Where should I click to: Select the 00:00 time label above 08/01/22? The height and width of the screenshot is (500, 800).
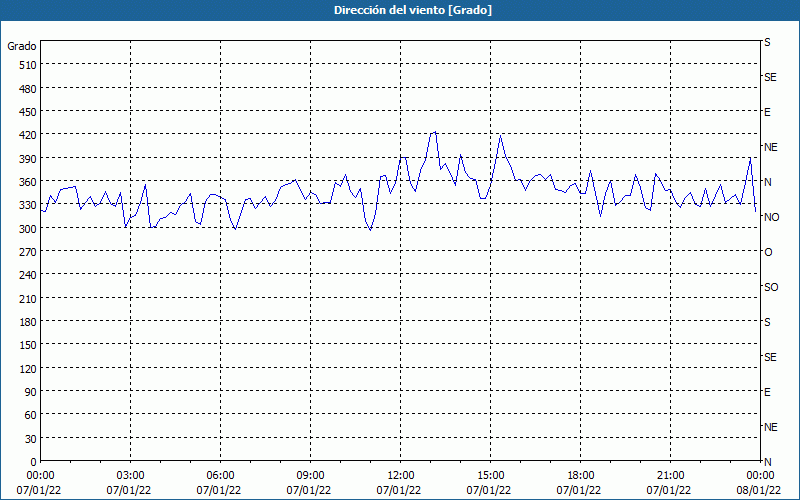[760, 476]
